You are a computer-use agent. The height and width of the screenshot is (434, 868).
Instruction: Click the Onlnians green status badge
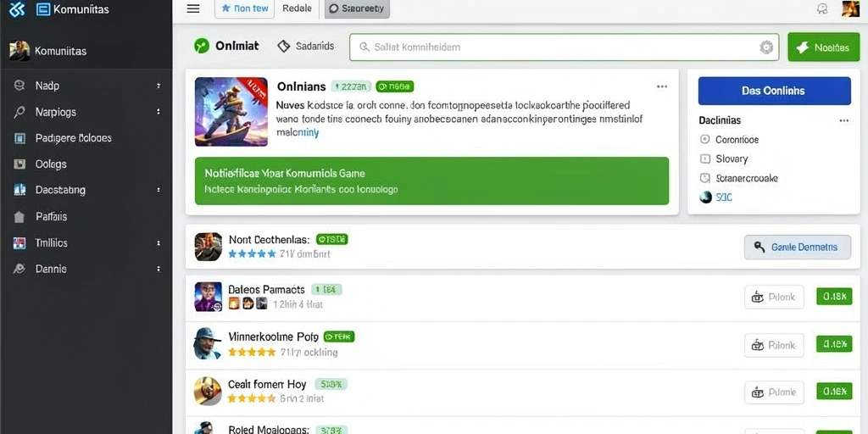coord(395,86)
